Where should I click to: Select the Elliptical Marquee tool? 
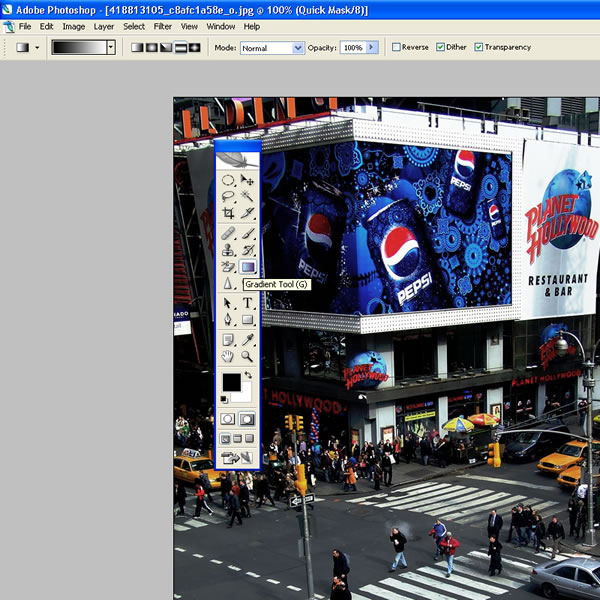coord(228,181)
